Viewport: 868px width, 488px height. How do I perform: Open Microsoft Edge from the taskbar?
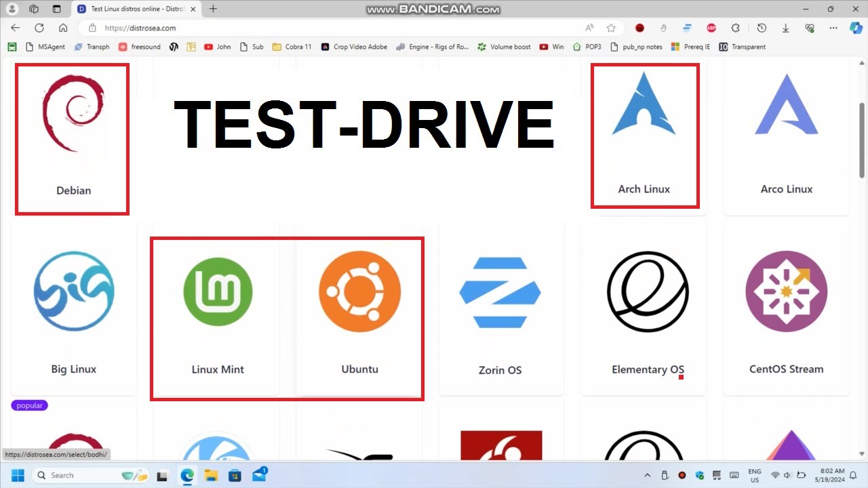pyautogui.click(x=186, y=475)
